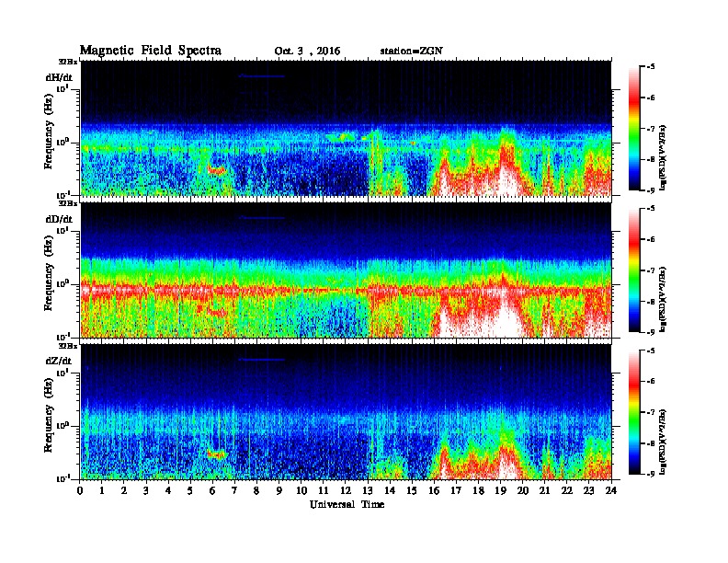Click hour tick label '16' on time axis
Screen dimensions: 728x563
point(434,490)
